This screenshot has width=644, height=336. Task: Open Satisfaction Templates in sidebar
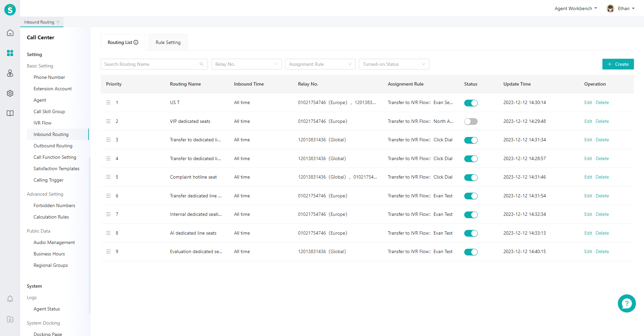click(x=56, y=169)
